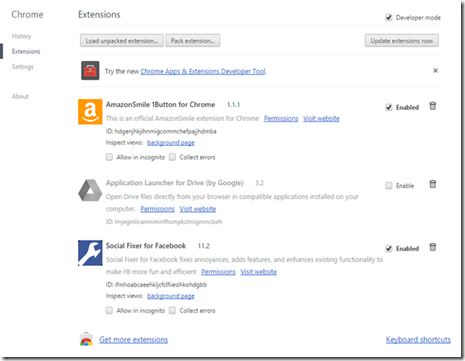Open Get more extensions link
Viewport: 465px width, 361px height.
pos(134,340)
